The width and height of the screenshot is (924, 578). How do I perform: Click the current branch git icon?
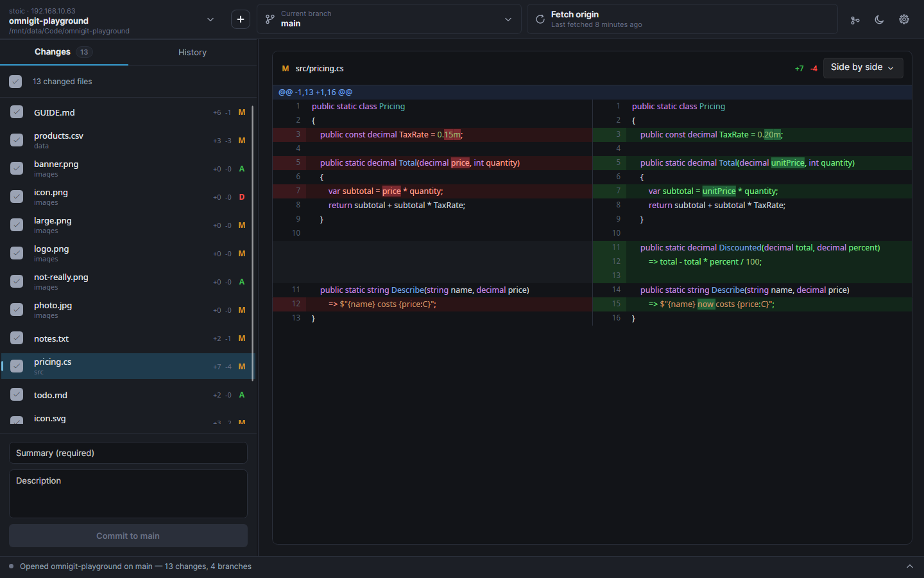click(x=270, y=19)
